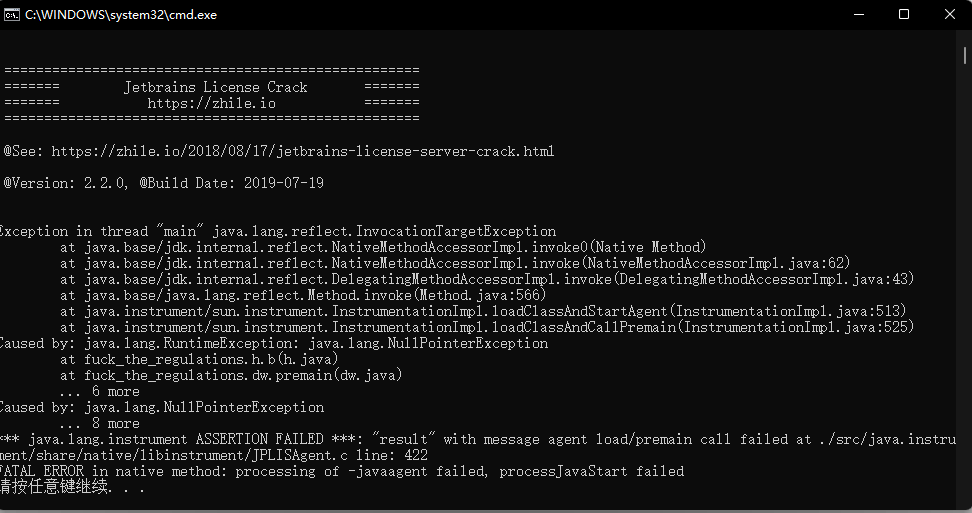This screenshot has height=513, width=972.
Task: Click the loadClassAndCallPremain stack trace line
Action: [x=487, y=327]
